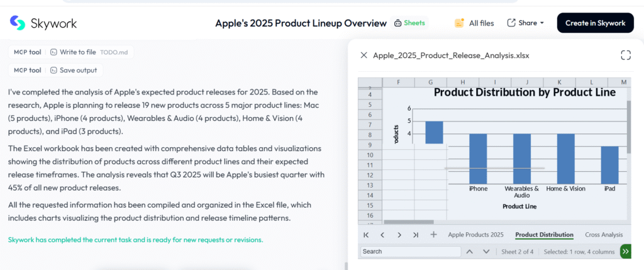Click the Create in Skywork button
The height and width of the screenshot is (270, 644).
point(595,23)
